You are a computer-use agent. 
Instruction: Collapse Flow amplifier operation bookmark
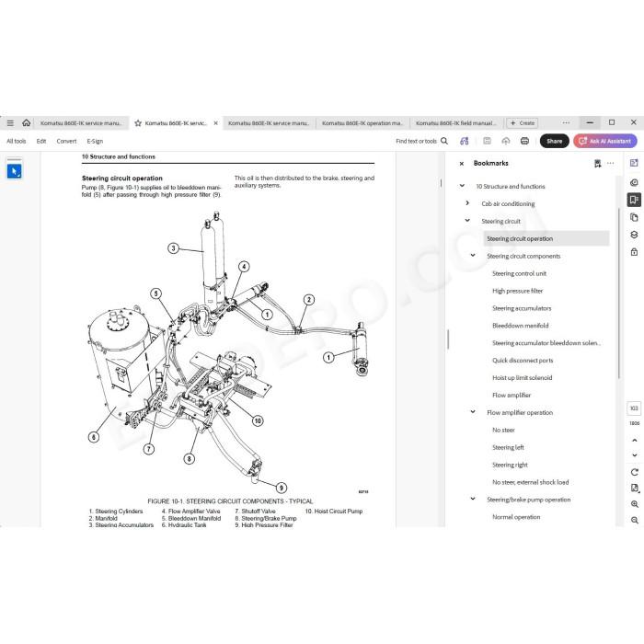click(473, 412)
